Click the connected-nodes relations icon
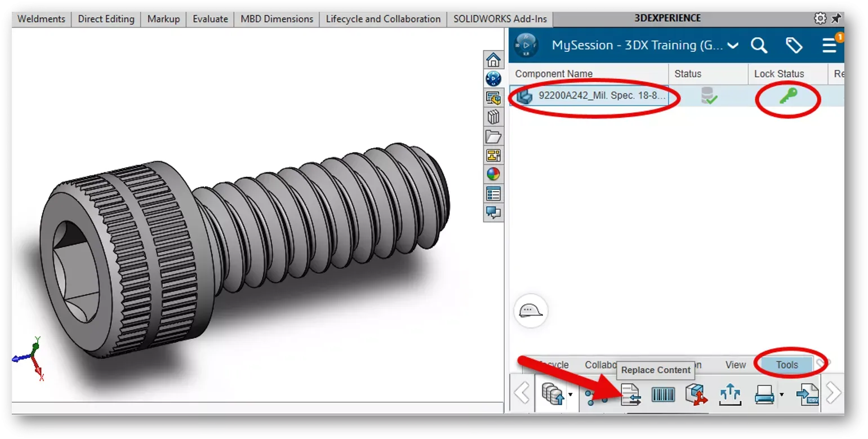This screenshot has height=439, width=868. click(596, 396)
